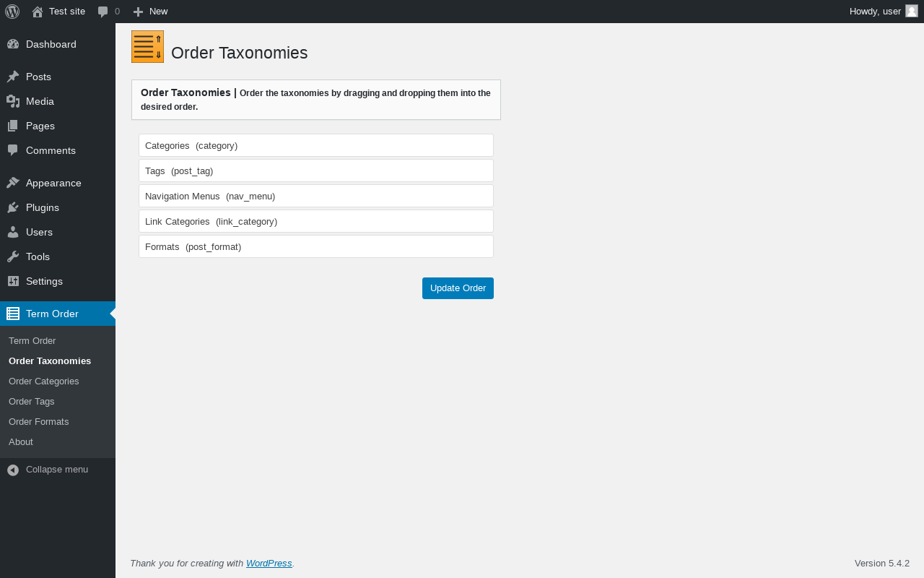Viewport: 924px width, 578px height.
Task: Select the Tags (post_tag) taxonomy row
Action: pos(316,171)
